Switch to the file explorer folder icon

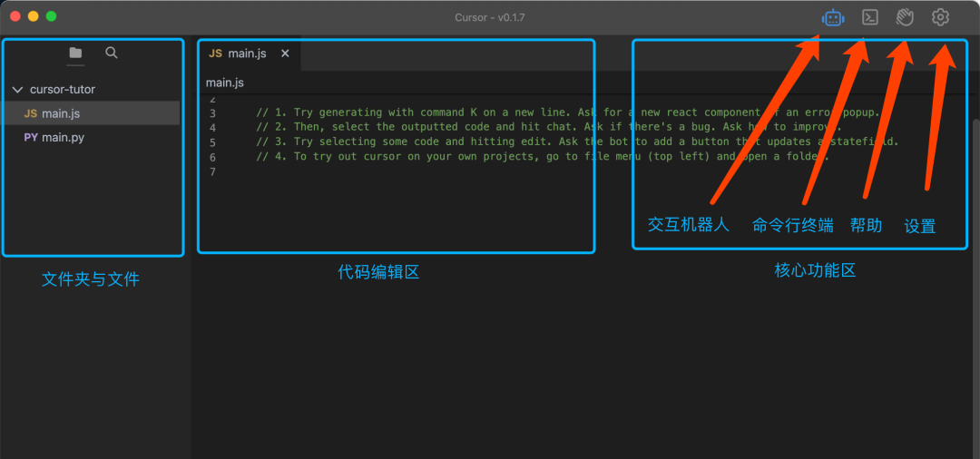click(75, 54)
